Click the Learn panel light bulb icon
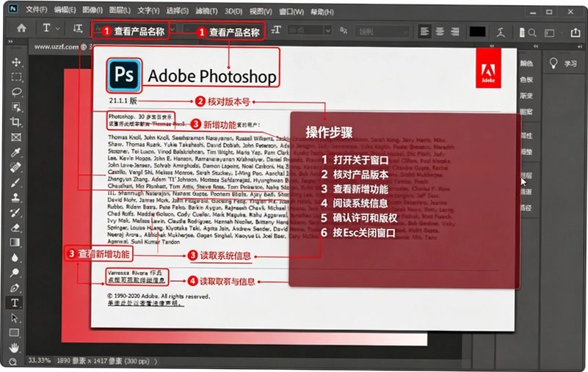 click(x=553, y=63)
